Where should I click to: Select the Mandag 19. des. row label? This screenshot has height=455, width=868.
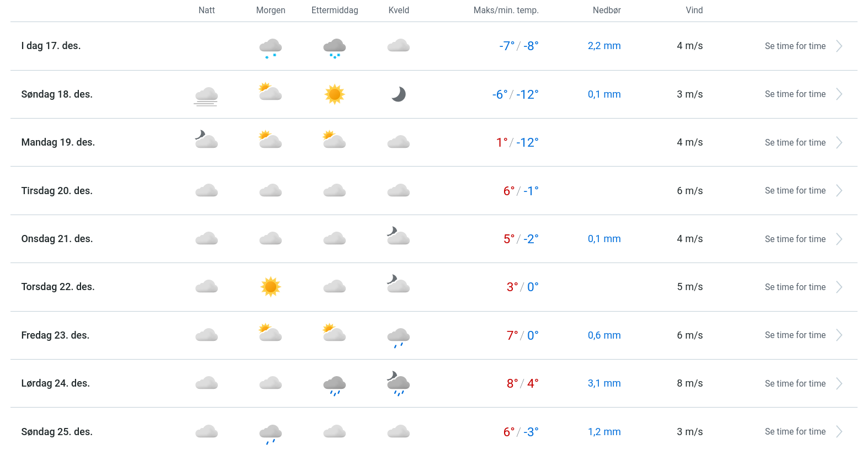pyautogui.click(x=58, y=142)
